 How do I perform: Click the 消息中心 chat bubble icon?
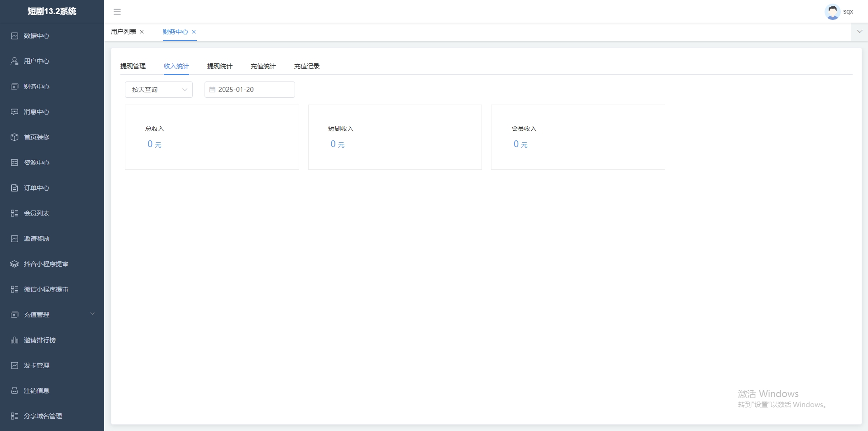(x=14, y=112)
